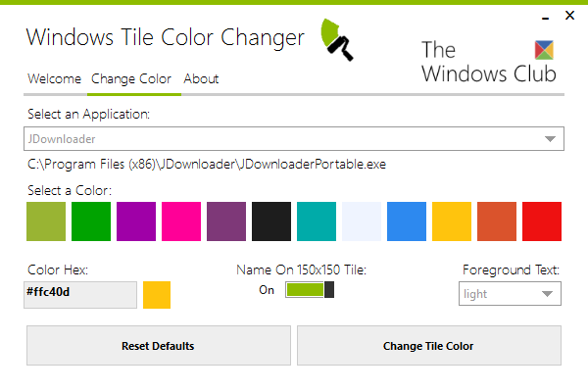Click The Windows Club colorful logo icon
This screenshot has height=392, width=588.
544,50
